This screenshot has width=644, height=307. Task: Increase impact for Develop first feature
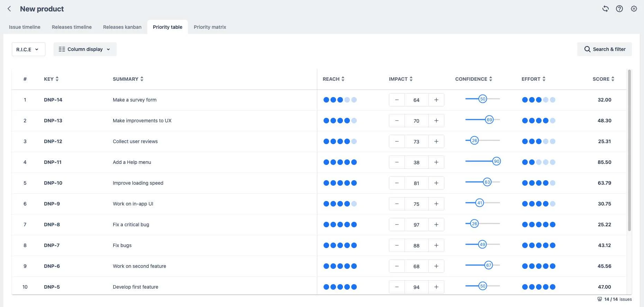pyautogui.click(x=436, y=287)
